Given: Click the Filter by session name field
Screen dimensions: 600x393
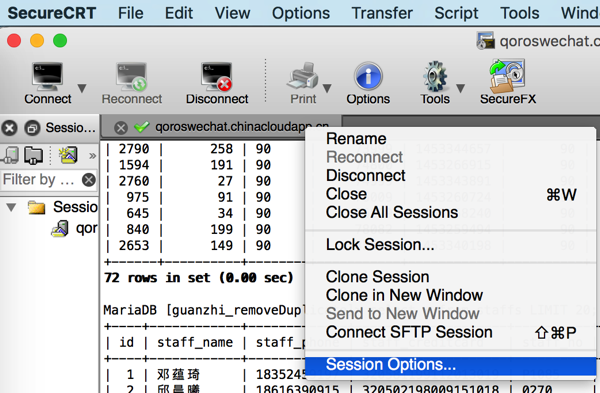Looking at the screenshot, I should coord(41,179).
